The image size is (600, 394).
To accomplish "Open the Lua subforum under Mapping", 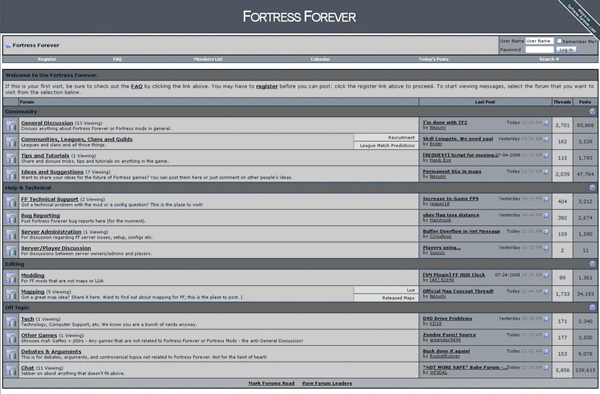I will pos(411,290).
